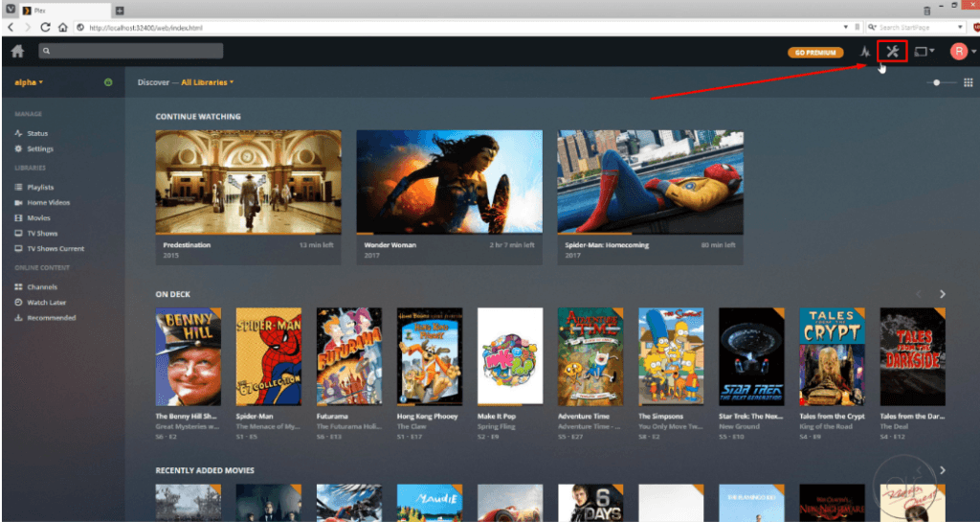Image resolution: width=980 pixels, height=522 pixels.
Task: Open the Activity status icon in header
Action: click(865, 52)
